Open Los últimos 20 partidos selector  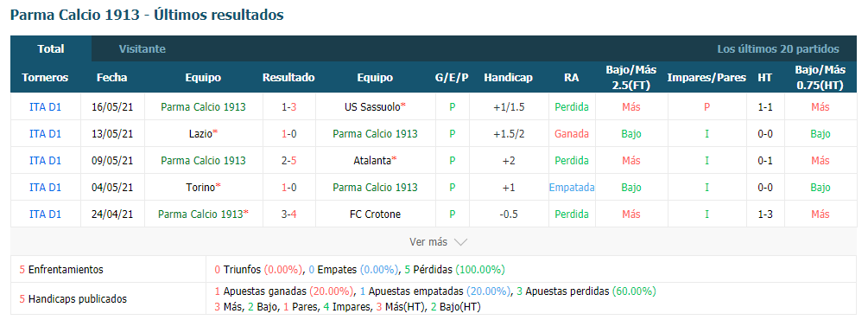coord(778,48)
